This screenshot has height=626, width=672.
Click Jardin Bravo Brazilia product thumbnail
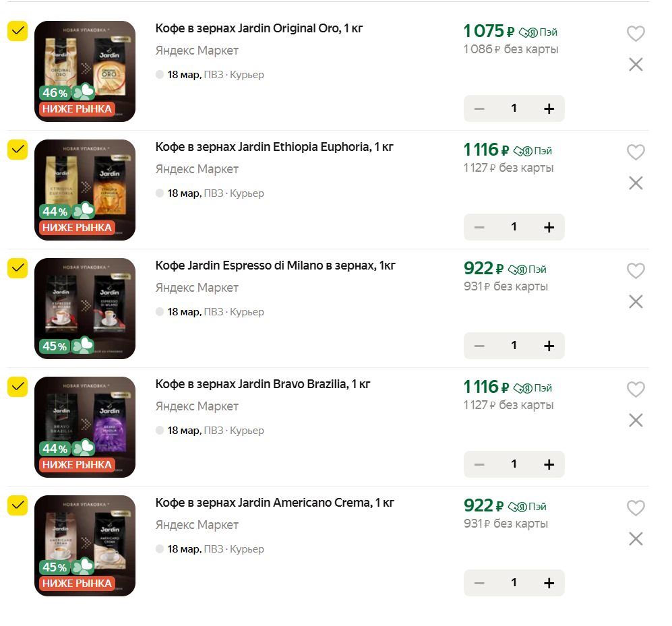pyautogui.click(x=85, y=427)
